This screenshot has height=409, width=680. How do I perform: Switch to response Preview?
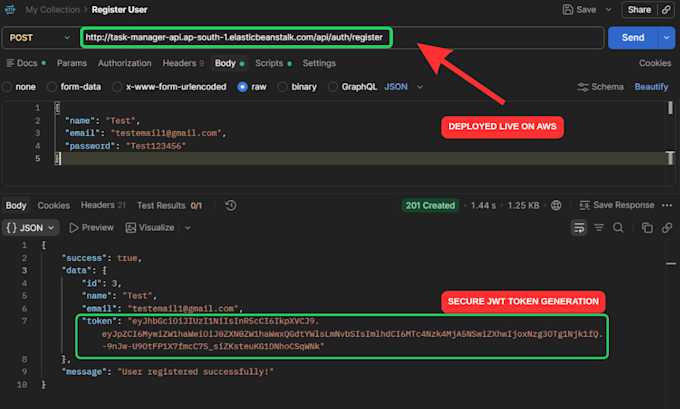pyautogui.click(x=92, y=228)
